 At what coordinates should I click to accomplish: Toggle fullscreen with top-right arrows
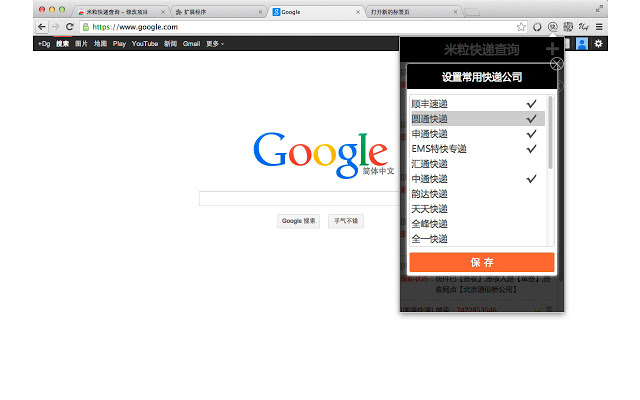[x=599, y=9]
